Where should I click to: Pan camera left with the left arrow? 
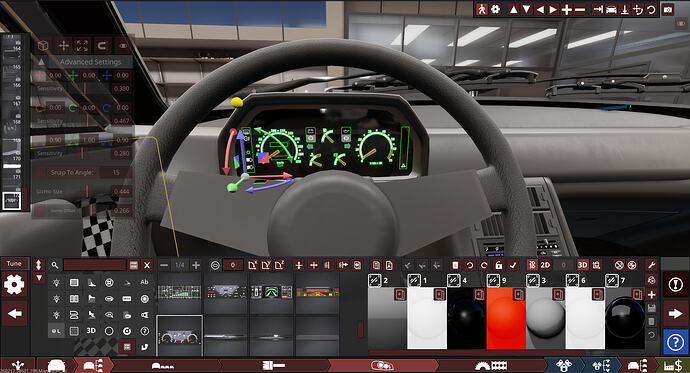(540, 9)
